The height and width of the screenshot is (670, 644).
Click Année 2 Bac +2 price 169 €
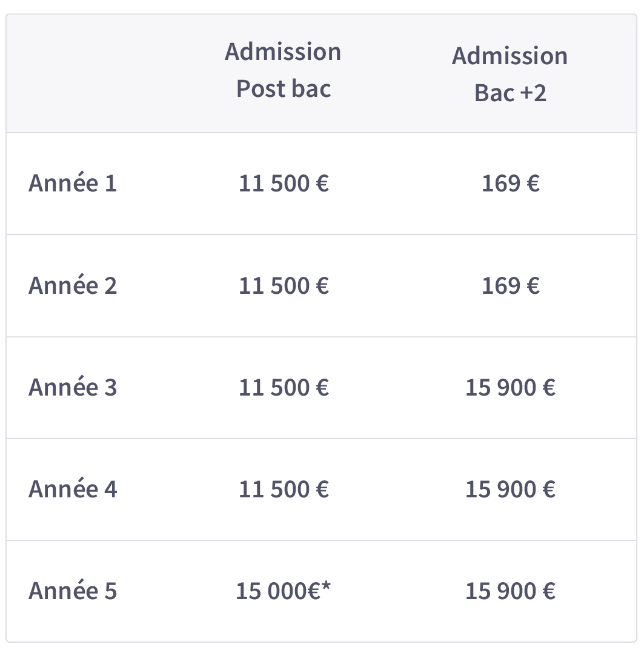pos(511,285)
